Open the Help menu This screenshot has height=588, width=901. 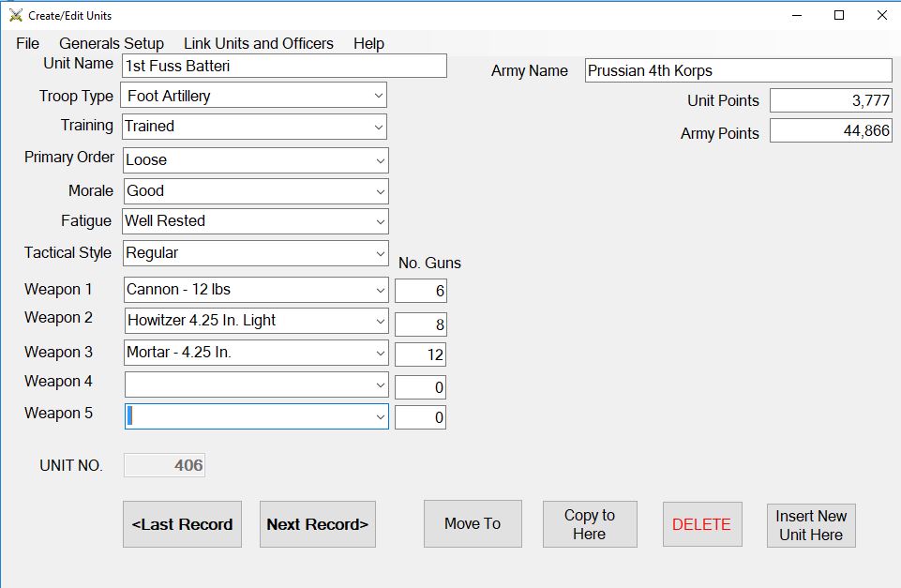368,43
